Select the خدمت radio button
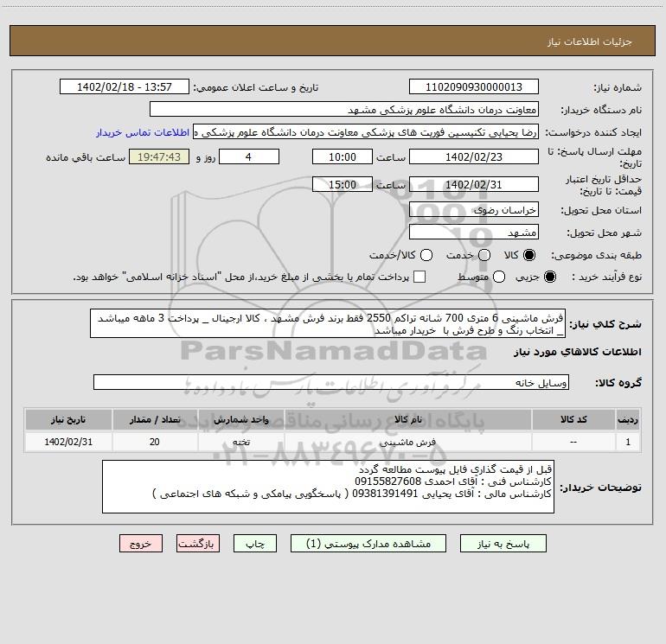Screen dimensions: 666x644 coord(484,255)
